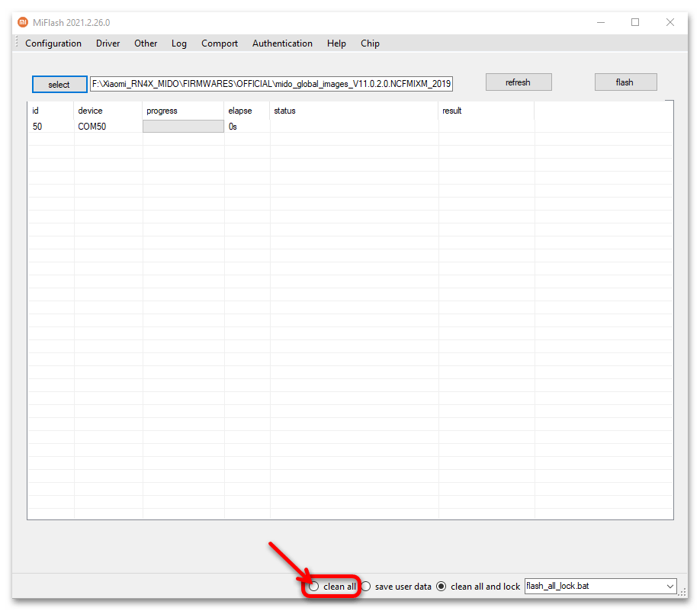This screenshot has width=700, height=611.
Task: Click the refresh button
Action: pos(519,82)
